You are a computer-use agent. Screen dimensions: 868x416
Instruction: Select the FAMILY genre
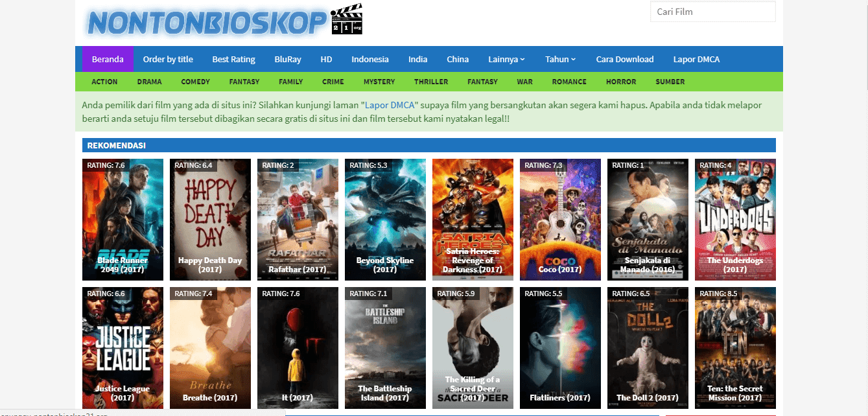coord(291,82)
